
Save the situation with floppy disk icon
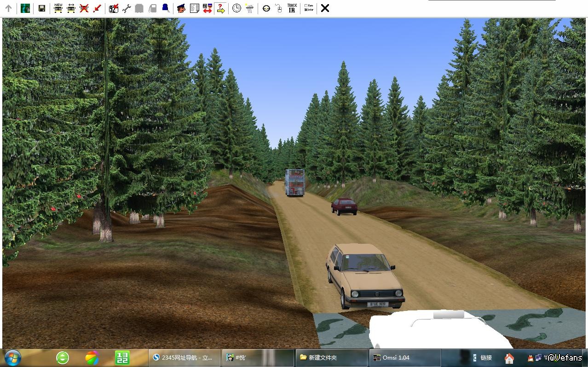pyautogui.click(x=42, y=8)
